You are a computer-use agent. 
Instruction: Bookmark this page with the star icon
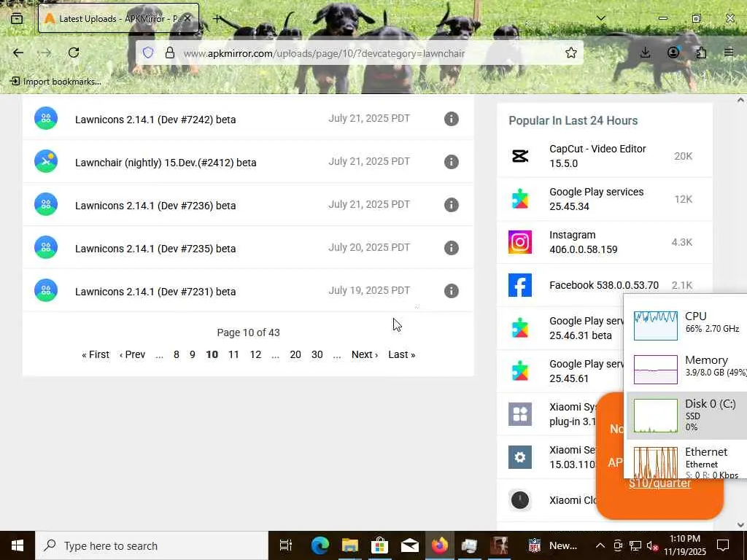[x=570, y=52]
